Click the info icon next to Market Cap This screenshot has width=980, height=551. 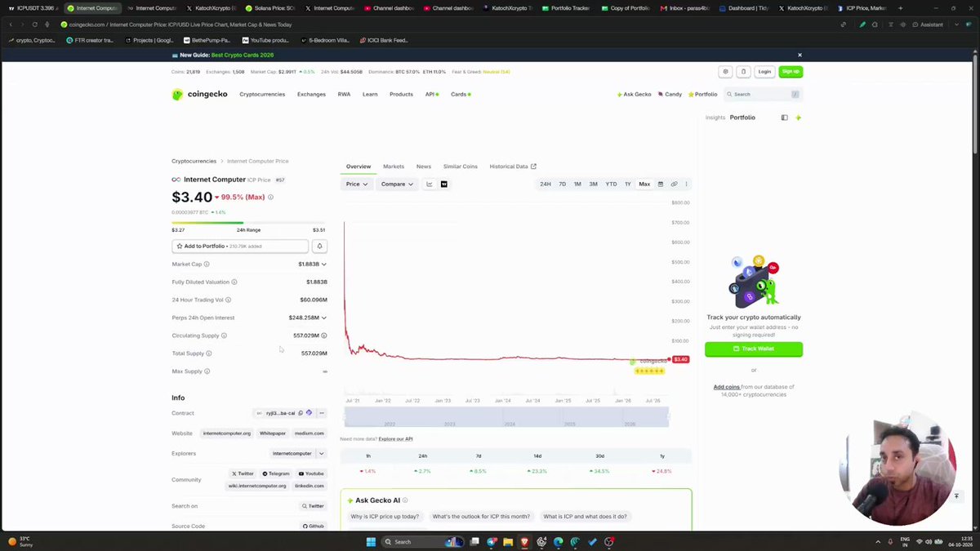[207, 264]
